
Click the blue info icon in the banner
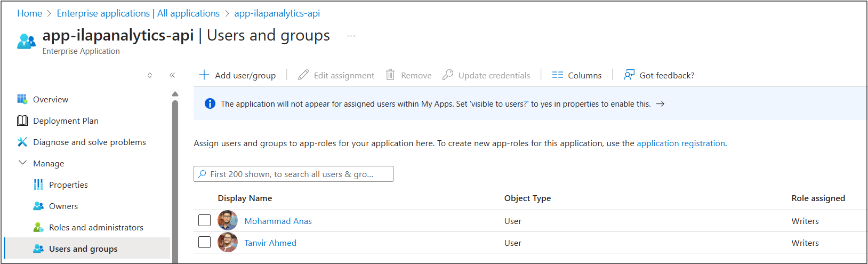tap(210, 104)
